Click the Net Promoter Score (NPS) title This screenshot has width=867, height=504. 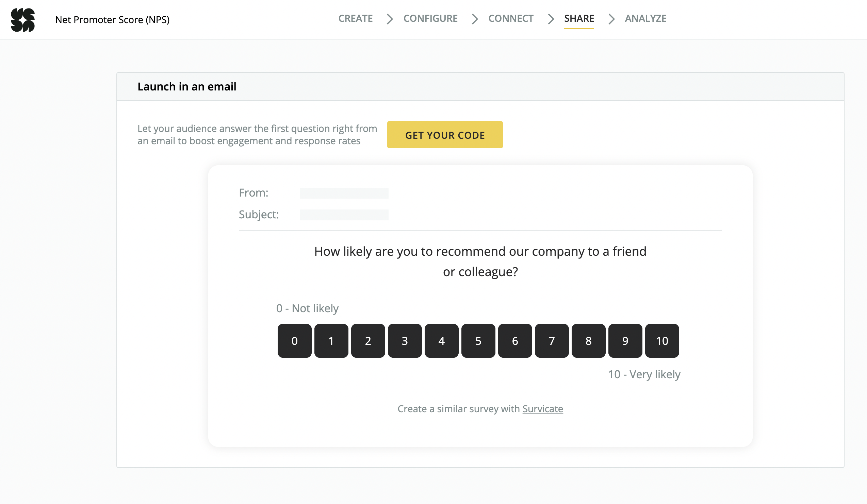tap(113, 20)
